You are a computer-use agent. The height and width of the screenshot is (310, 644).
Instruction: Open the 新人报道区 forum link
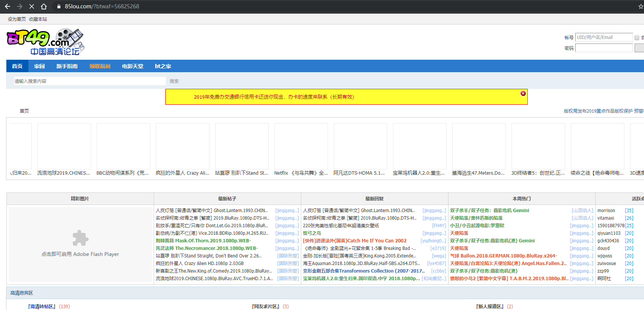[x=490, y=307]
